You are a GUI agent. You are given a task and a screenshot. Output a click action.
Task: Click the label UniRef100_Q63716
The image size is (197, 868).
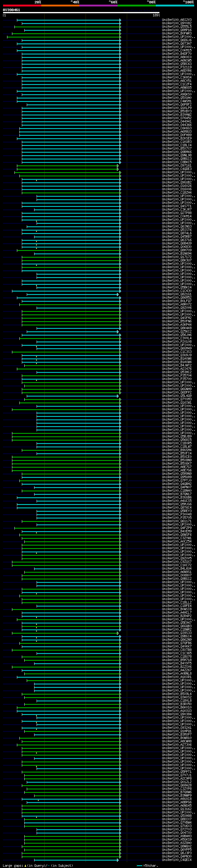(177, 240)
